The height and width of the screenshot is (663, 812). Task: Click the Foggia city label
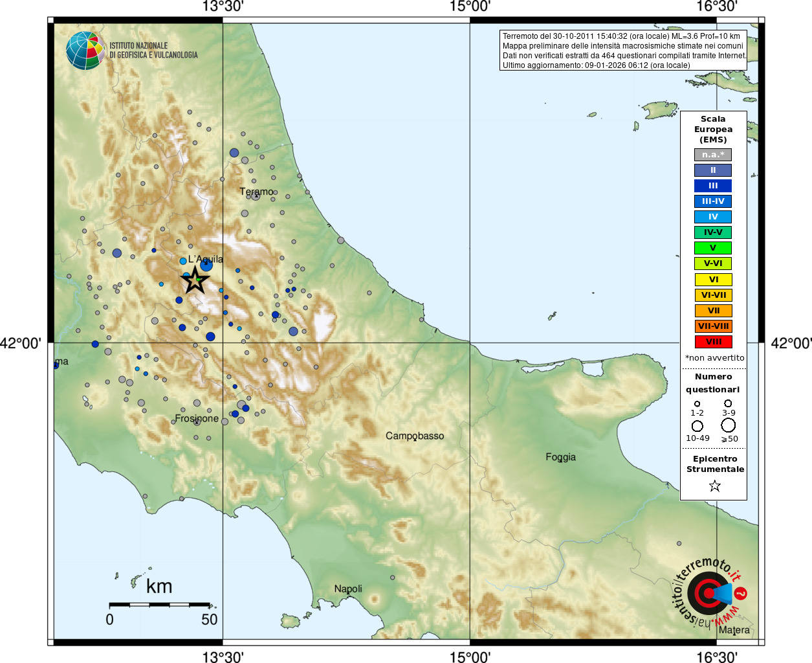tap(560, 457)
